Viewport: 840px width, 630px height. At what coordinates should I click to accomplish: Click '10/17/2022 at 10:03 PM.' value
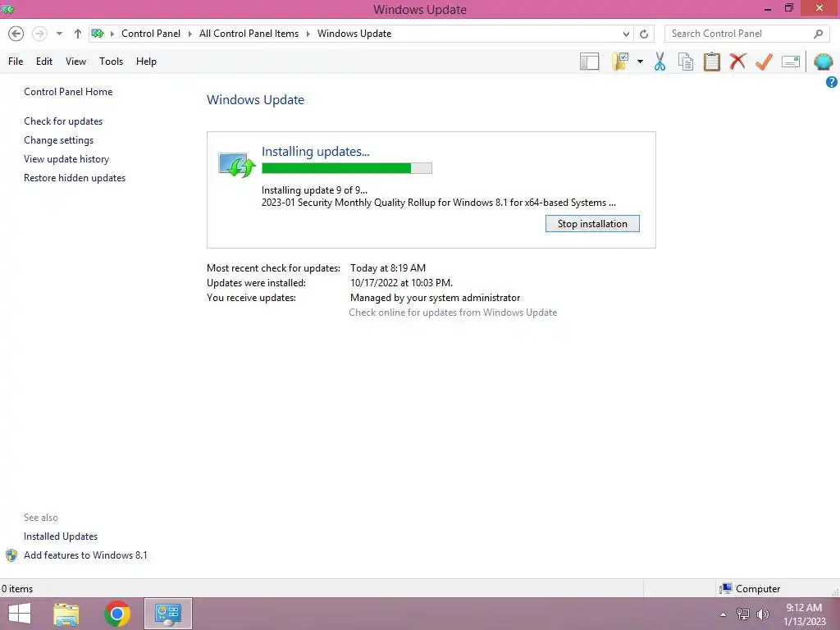click(401, 283)
